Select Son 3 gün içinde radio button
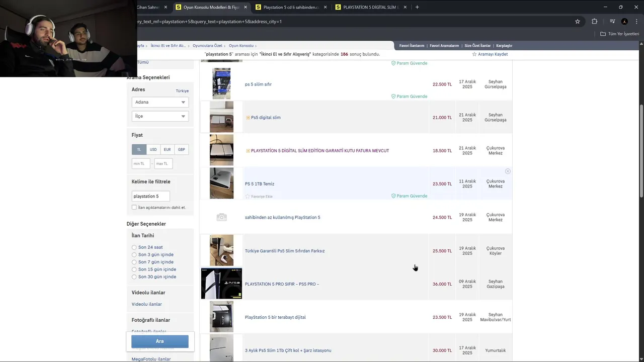 tap(134, 254)
